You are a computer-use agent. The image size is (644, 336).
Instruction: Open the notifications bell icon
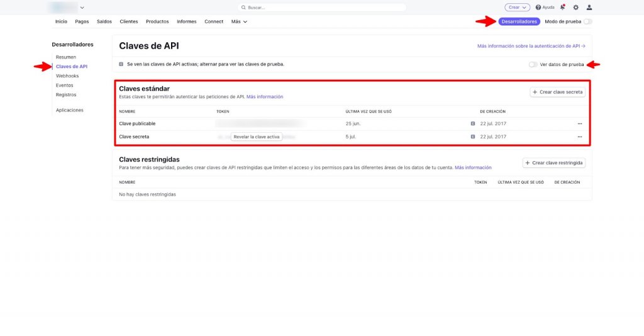[563, 7]
